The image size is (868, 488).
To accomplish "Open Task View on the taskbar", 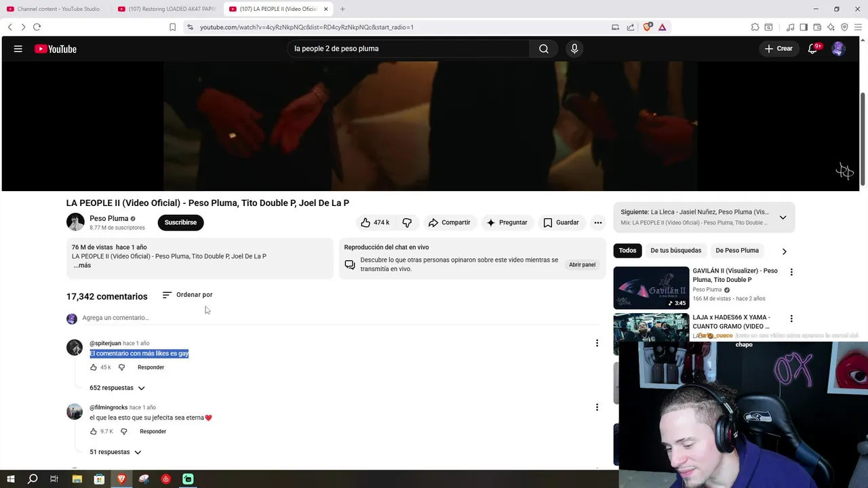I will coord(54,479).
